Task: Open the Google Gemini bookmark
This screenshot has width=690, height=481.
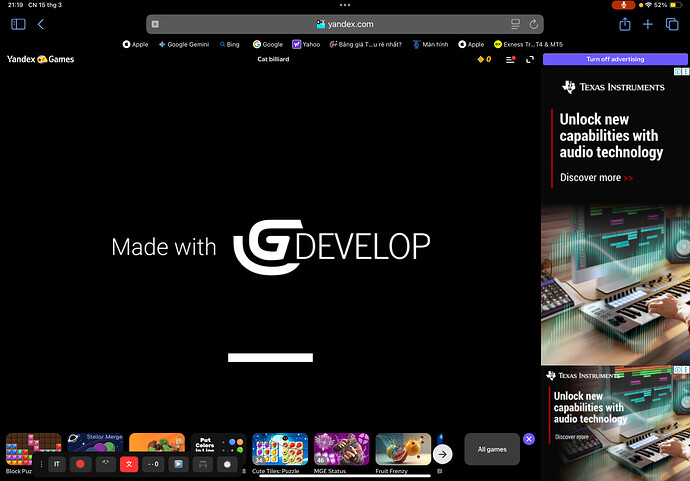Action: coord(183,44)
